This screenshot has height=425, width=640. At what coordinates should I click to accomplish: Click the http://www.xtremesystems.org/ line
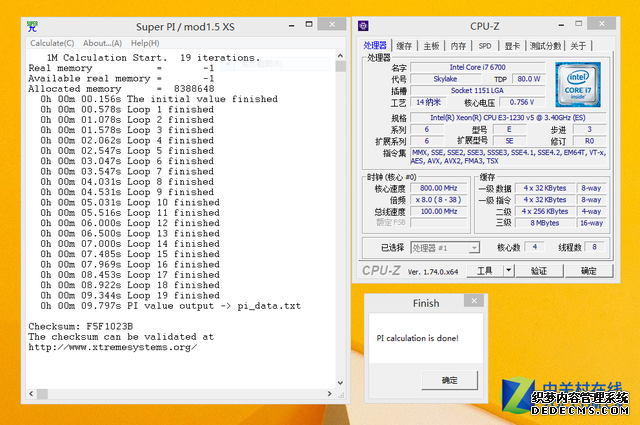[113, 347]
